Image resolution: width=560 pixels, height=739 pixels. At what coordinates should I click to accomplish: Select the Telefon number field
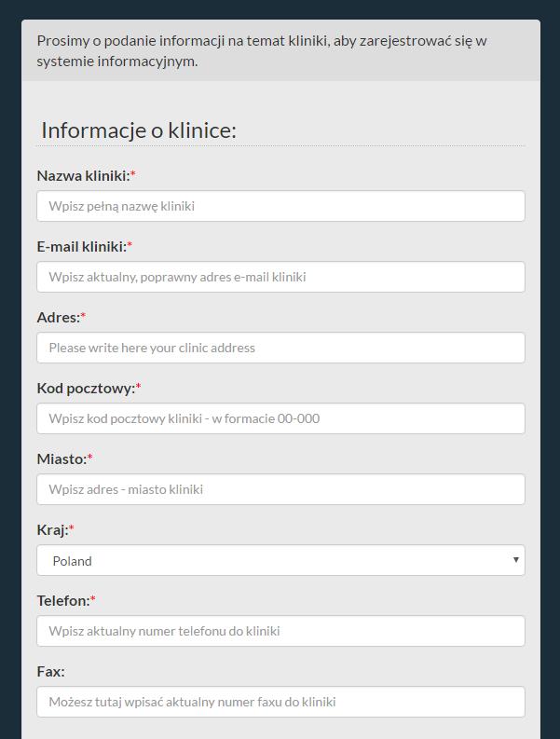(280, 631)
